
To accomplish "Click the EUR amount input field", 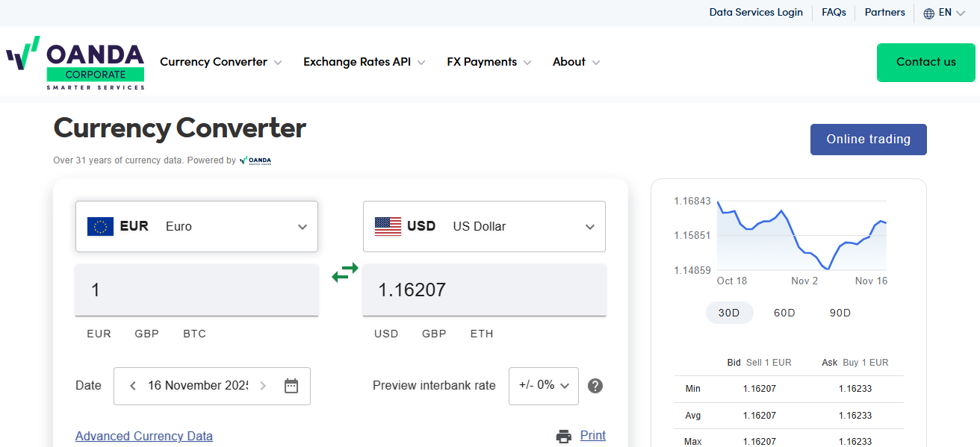I will tap(196, 290).
